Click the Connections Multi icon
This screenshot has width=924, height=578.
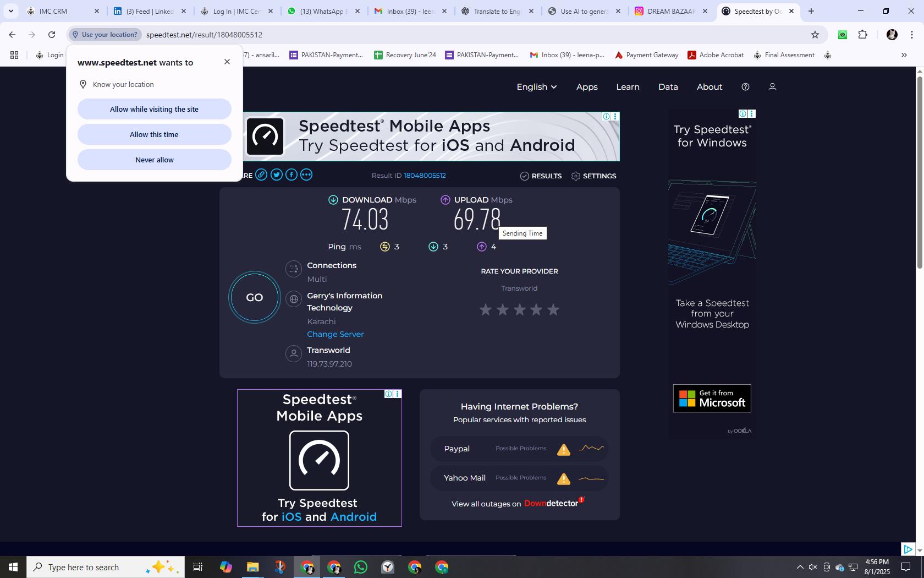tap(294, 269)
